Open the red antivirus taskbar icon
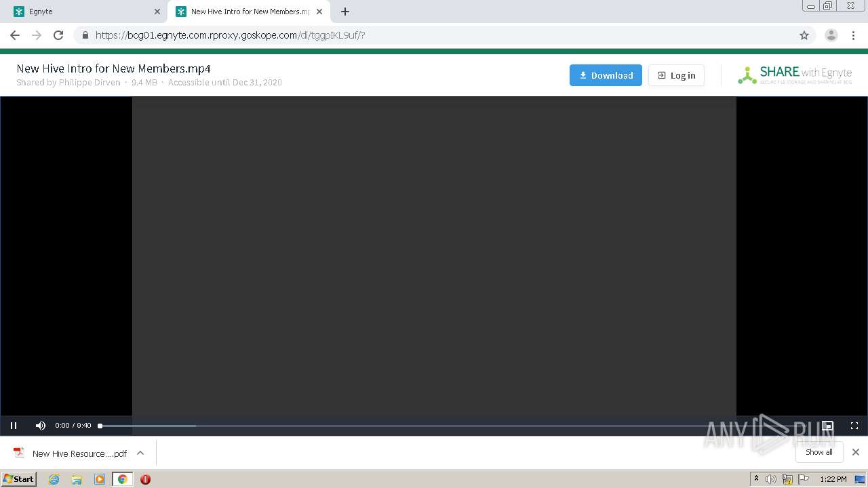The image size is (868, 488). 145,479
